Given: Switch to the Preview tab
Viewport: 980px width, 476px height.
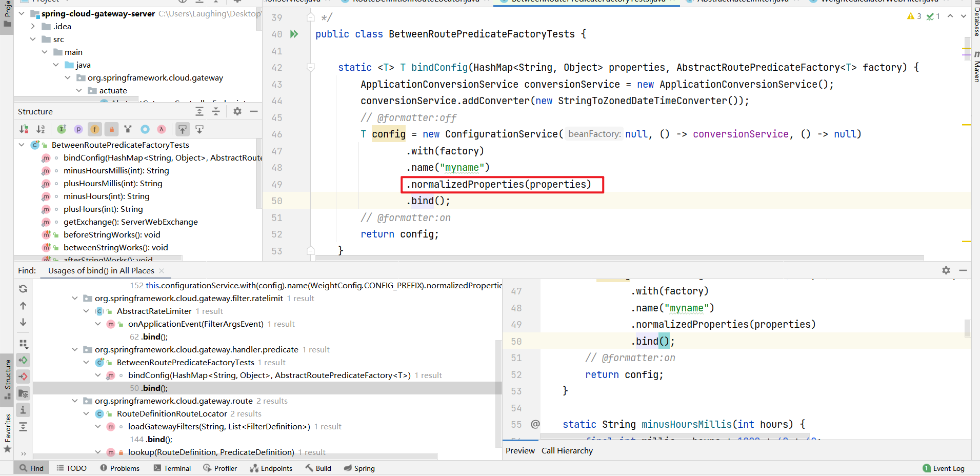Looking at the screenshot, I should pyautogui.click(x=520, y=450).
